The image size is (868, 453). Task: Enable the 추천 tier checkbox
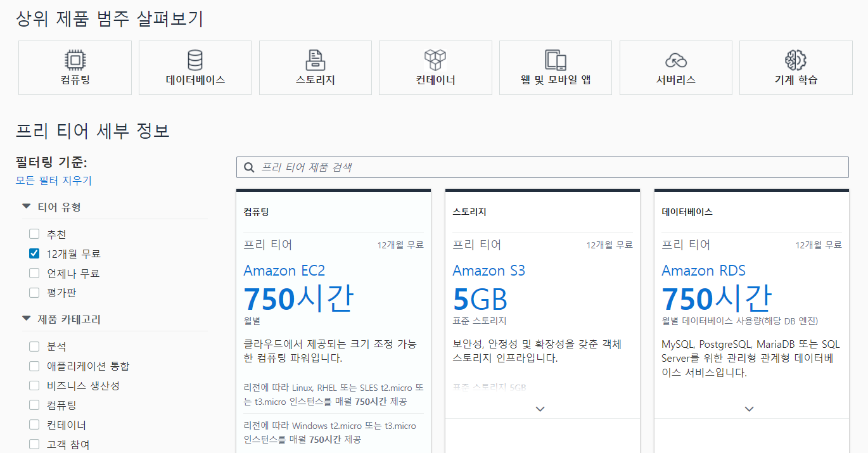click(34, 234)
